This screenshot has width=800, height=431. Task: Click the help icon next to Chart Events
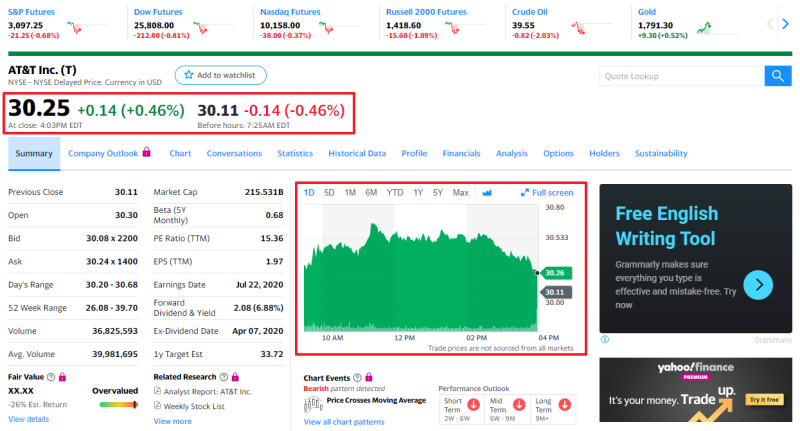tap(357, 377)
